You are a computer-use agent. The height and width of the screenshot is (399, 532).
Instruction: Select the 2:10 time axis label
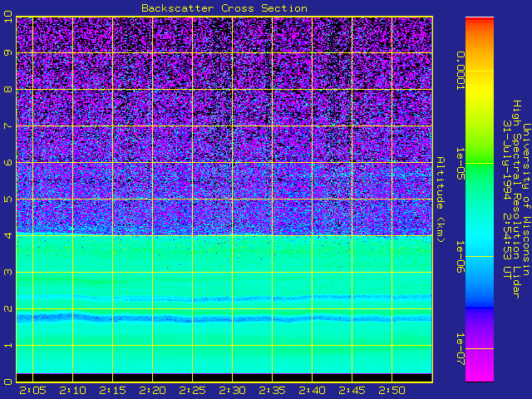pos(72,391)
